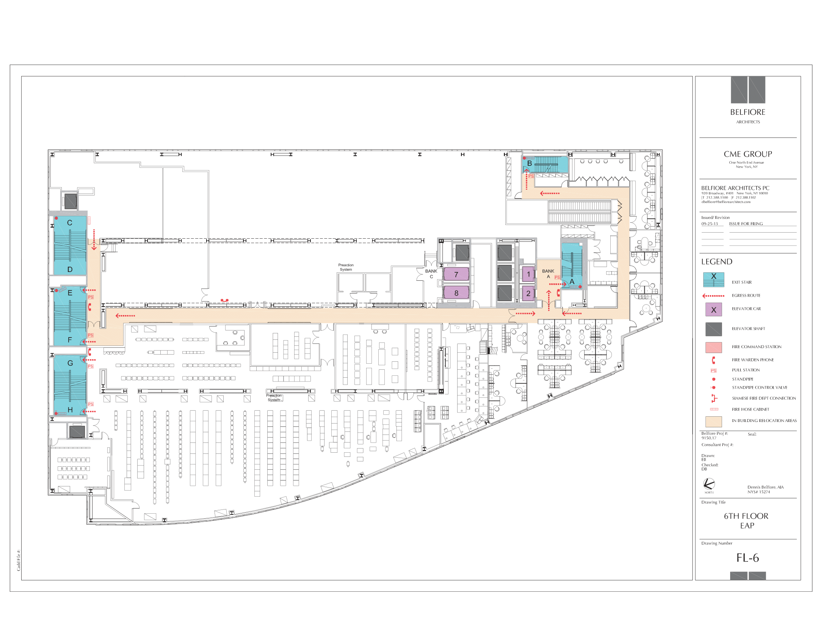The height and width of the screenshot is (644, 834).
Task: Click elevator car 2 in Bank A
Action: [x=528, y=293]
